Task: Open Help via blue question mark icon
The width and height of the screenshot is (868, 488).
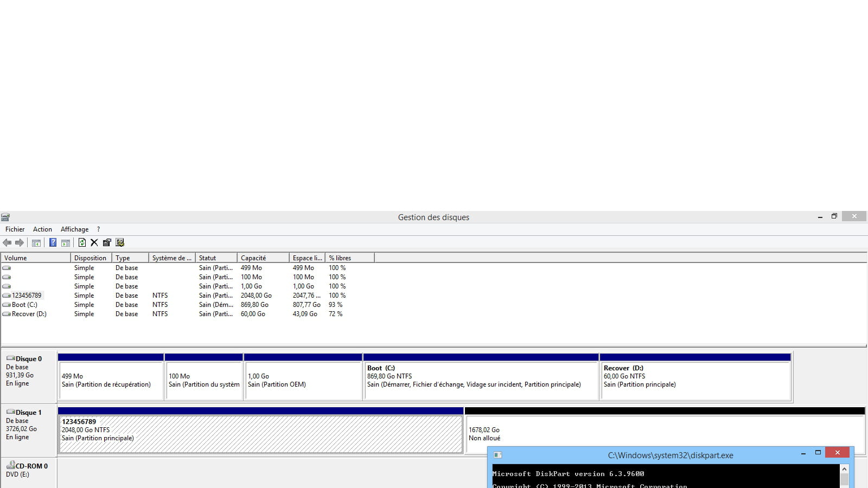Action: tap(53, 242)
